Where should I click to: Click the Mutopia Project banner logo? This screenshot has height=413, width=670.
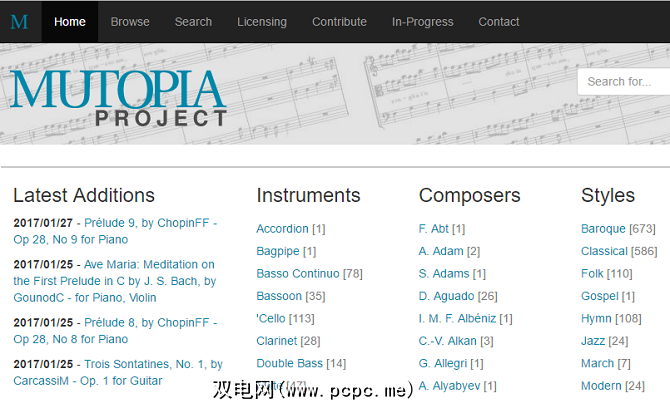pos(119,98)
